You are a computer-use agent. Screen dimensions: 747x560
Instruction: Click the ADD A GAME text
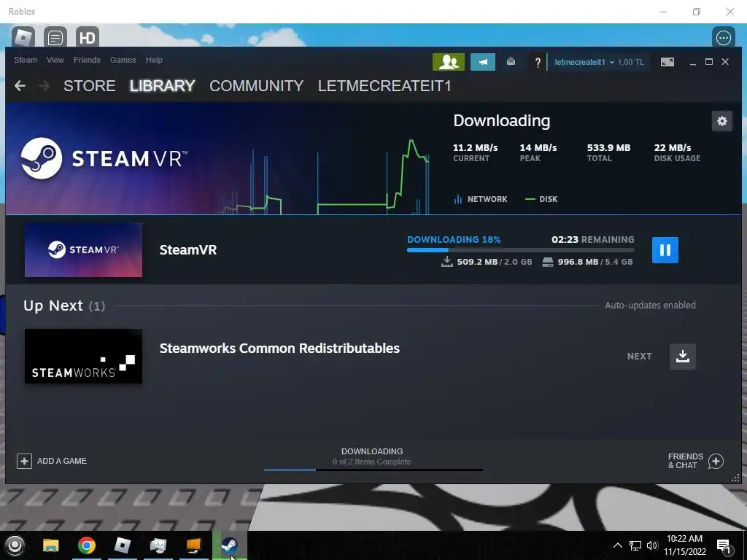click(62, 461)
